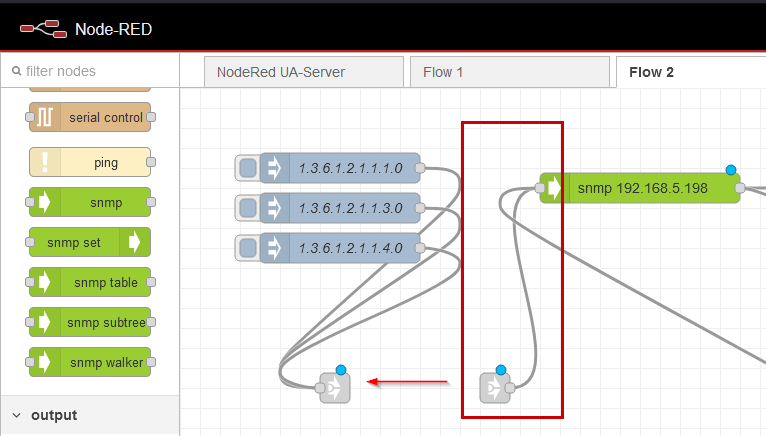Trigger the 1.3.6.1.2.1.1.4.0 inject button

pos(248,248)
